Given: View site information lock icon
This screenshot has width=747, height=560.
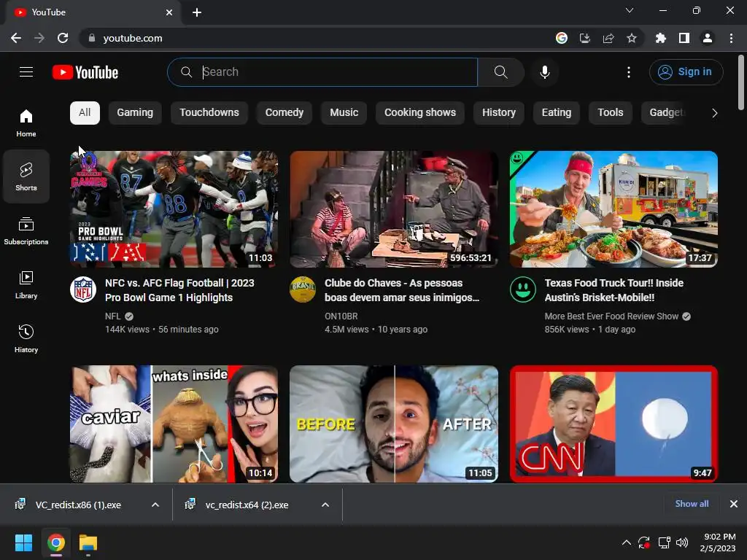Looking at the screenshot, I should pos(92,38).
